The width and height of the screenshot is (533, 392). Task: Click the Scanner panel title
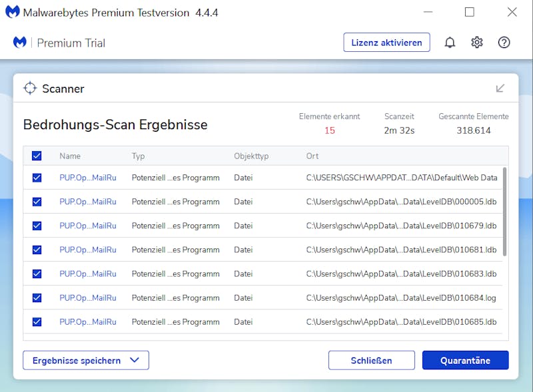pyautogui.click(x=63, y=89)
